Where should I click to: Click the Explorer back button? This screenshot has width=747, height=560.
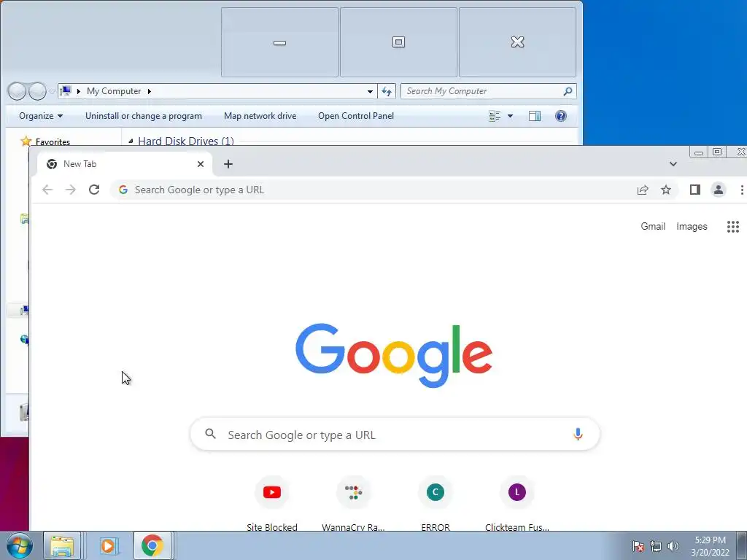point(18,91)
